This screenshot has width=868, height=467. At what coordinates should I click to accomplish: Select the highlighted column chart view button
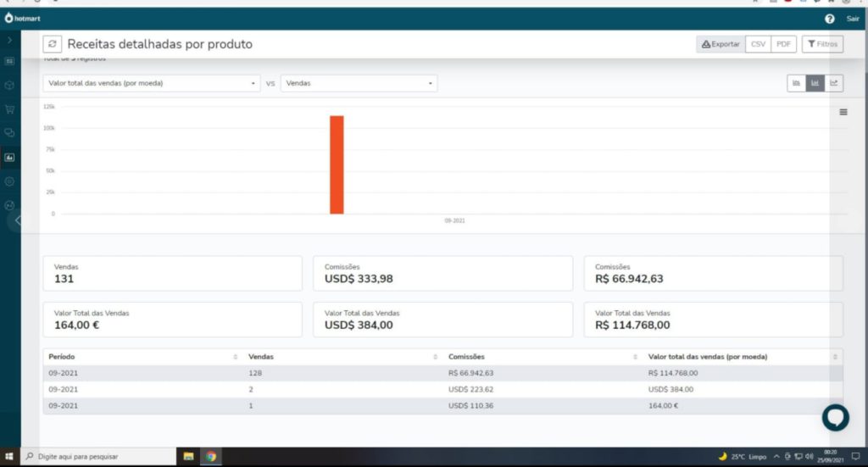815,83
